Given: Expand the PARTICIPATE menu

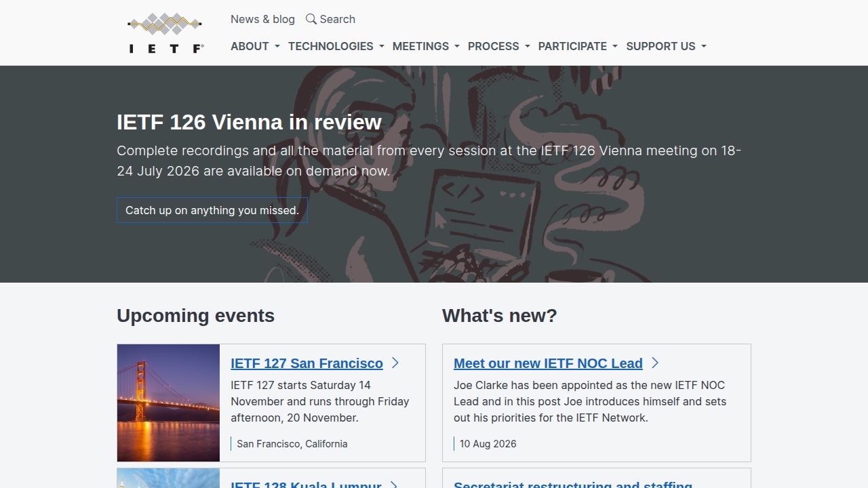Looking at the screenshot, I should pyautogui.click(x=578, y=46).
